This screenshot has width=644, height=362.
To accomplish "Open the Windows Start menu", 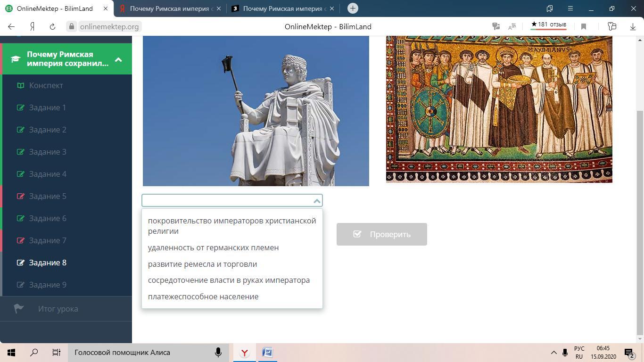I will coord(11,353).
